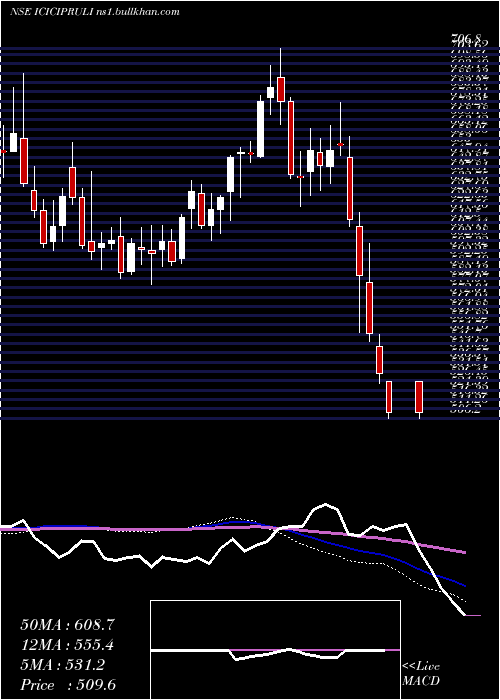Screen dimensions: 500x700
Task: Click the <<Live MACD label
Action: point(421,674)
